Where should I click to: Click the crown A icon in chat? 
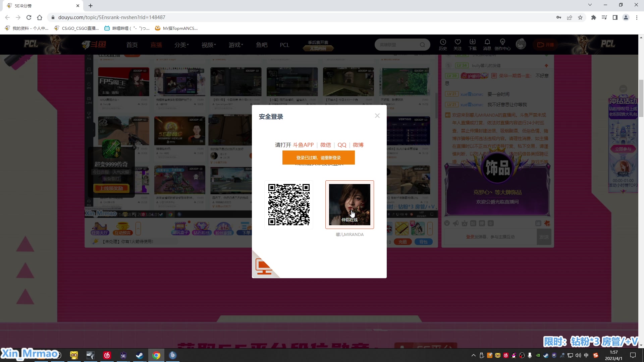[464, 223]
